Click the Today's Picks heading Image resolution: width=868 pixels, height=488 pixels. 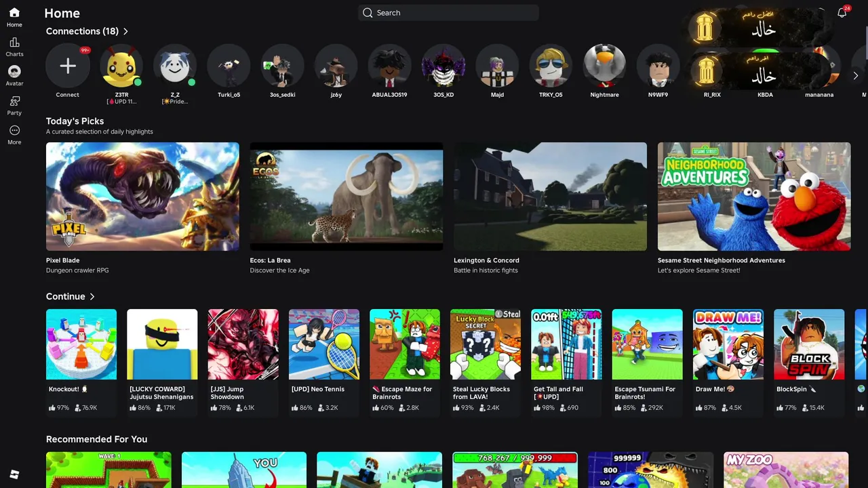(75, 121)
